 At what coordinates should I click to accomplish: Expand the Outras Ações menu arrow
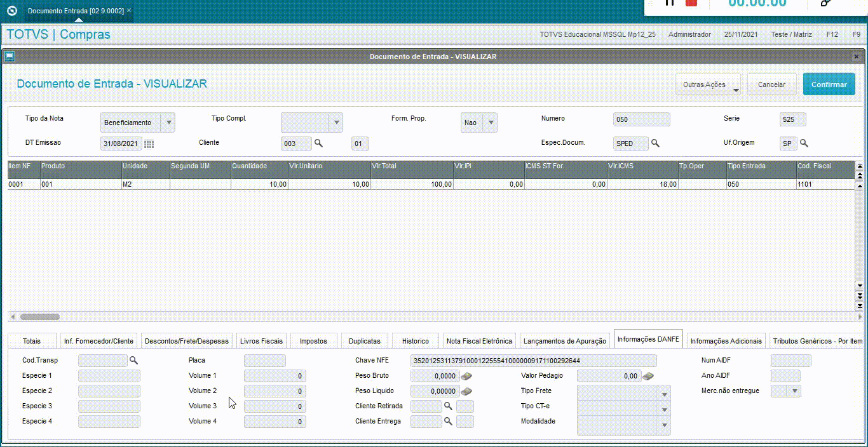click(x=736, y=90)
